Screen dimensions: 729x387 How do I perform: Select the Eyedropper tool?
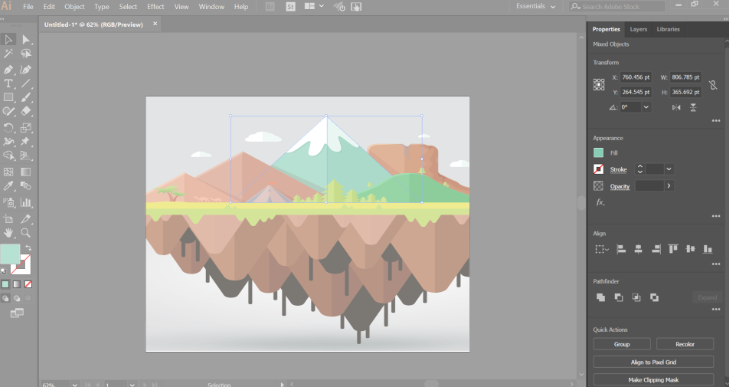tap(8, 186)
